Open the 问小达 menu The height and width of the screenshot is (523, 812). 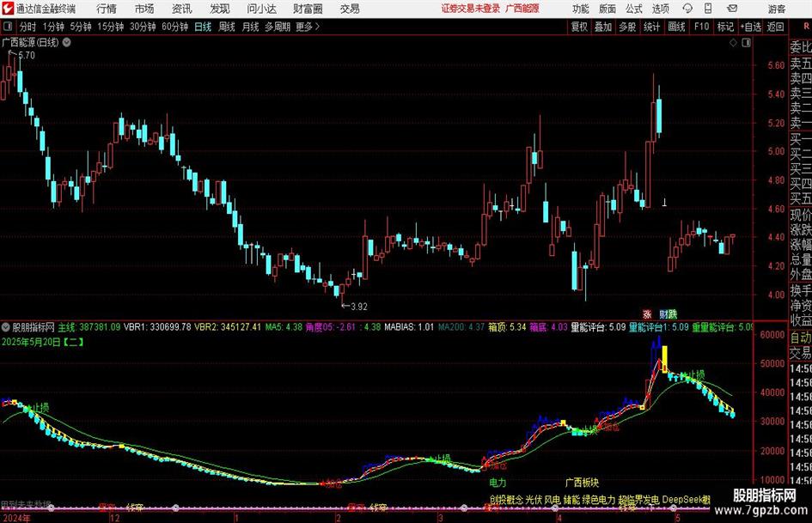[261, 9]
